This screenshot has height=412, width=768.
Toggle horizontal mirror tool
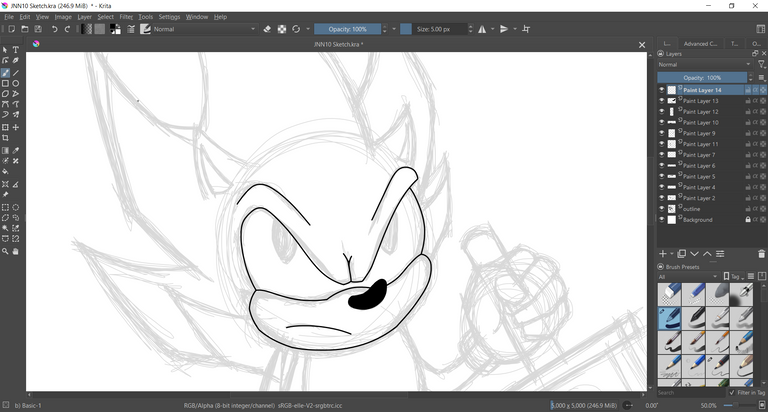click(x=482, y=29)
